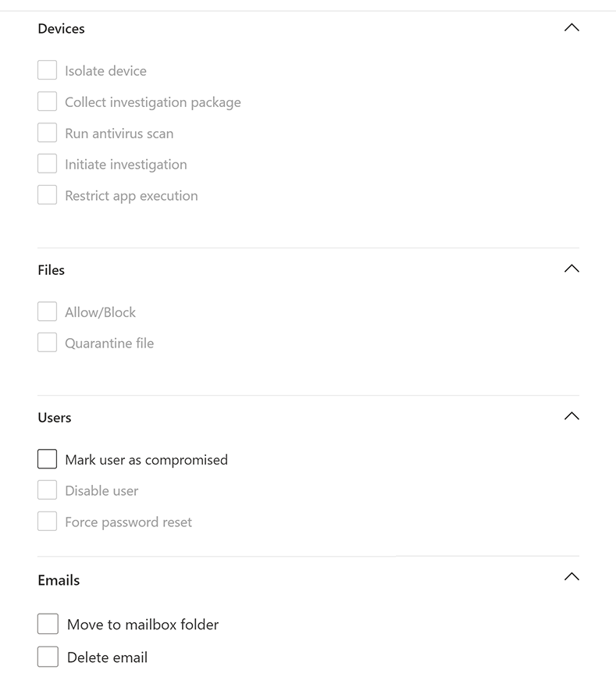The image size is (616, 691).
Task: Collapse the Files section chevron
Action: coord(571,269)
